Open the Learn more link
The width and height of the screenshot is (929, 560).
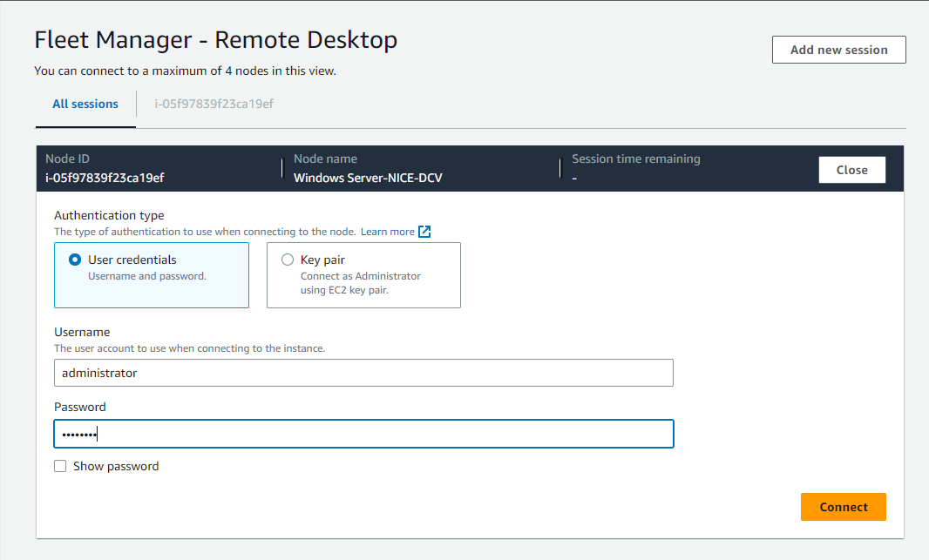(x=390, y=231)
